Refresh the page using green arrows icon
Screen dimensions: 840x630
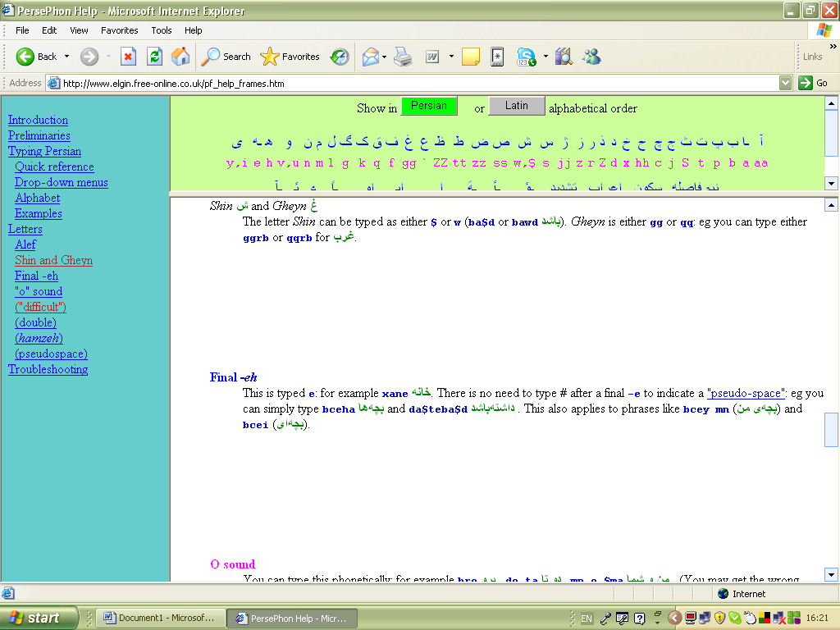click(154, 57)
